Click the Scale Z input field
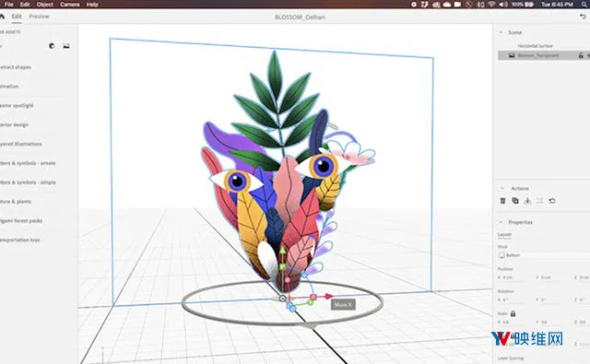 (x=582, y=322)
